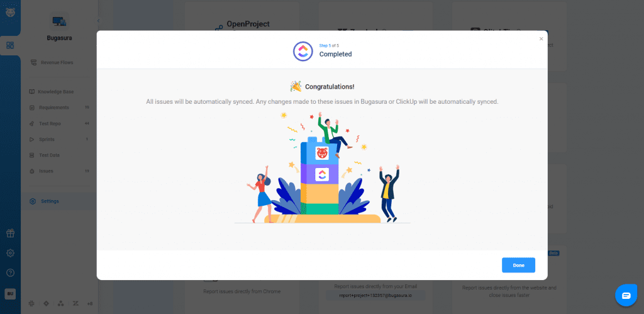Open the gear settings icon in left rail

click(10, 253)
